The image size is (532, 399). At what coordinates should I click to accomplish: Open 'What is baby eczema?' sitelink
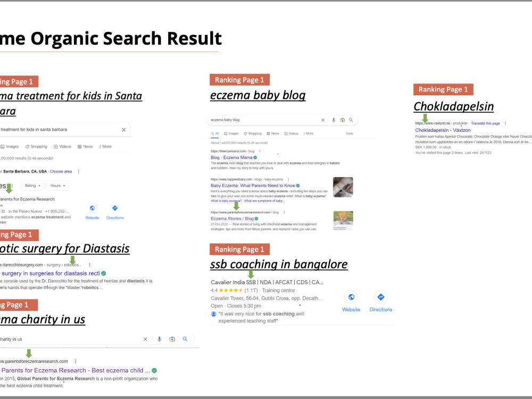[x=226, y=201]
